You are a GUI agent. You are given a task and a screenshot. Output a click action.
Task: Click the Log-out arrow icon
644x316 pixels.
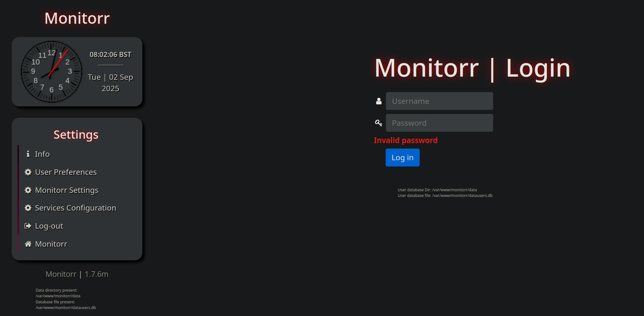coord(28,226)
